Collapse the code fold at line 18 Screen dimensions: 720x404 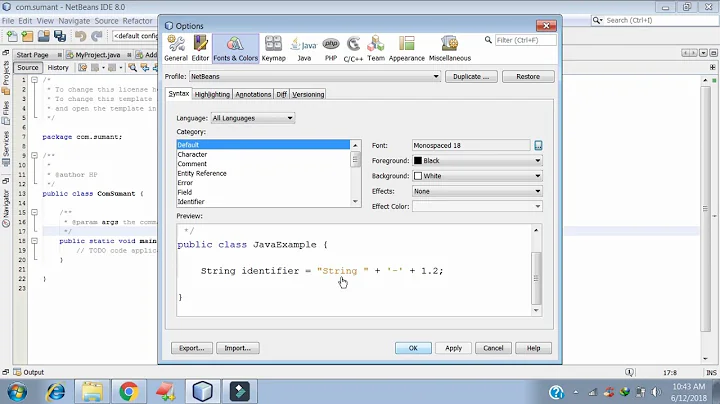click(34, 241)
